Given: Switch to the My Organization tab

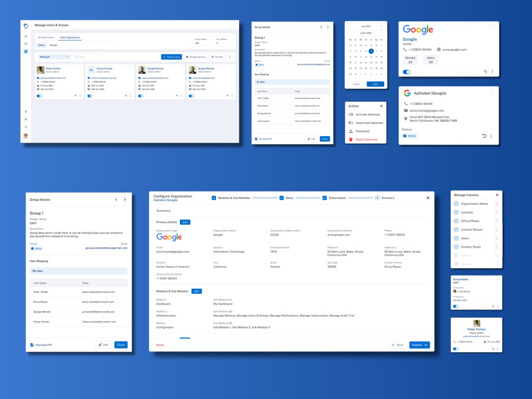Looking at the screenshot, I should tap(46, 37).
